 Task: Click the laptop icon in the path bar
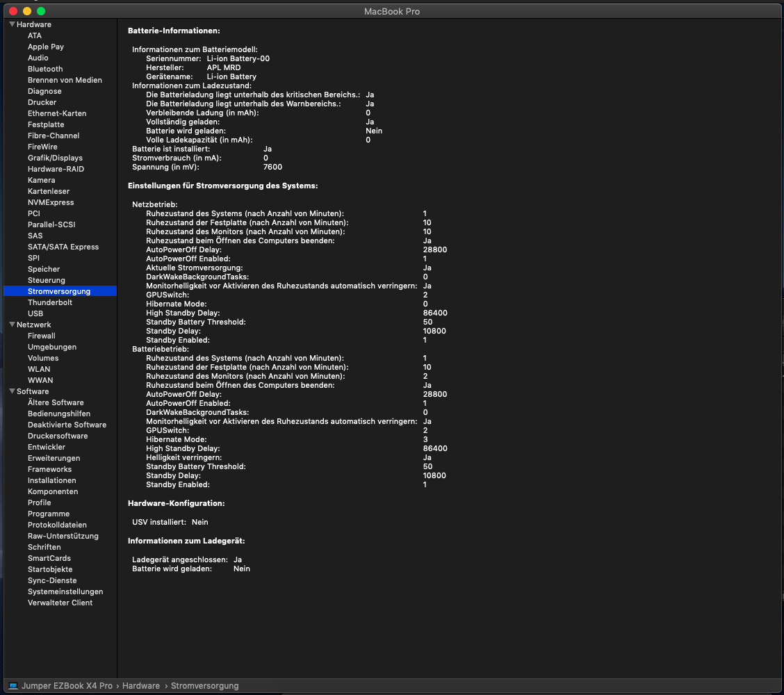pyautogui.click(x=13, y=685)
